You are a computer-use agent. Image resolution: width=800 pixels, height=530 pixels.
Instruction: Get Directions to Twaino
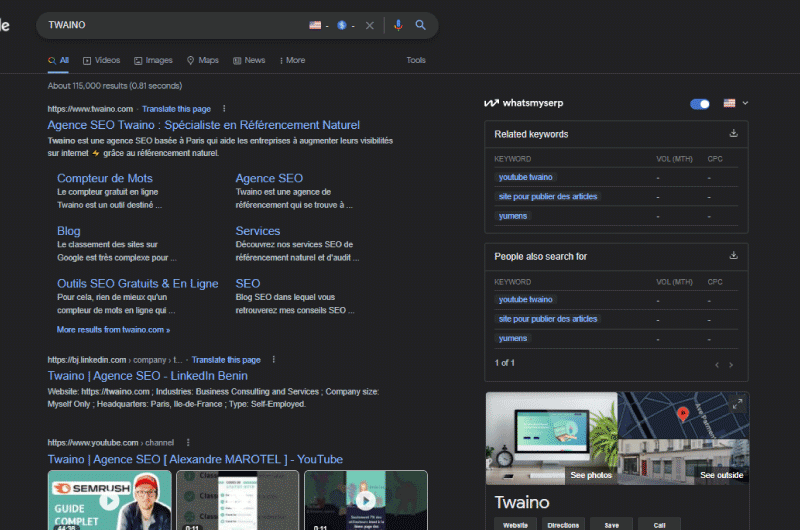coord(563,524)
